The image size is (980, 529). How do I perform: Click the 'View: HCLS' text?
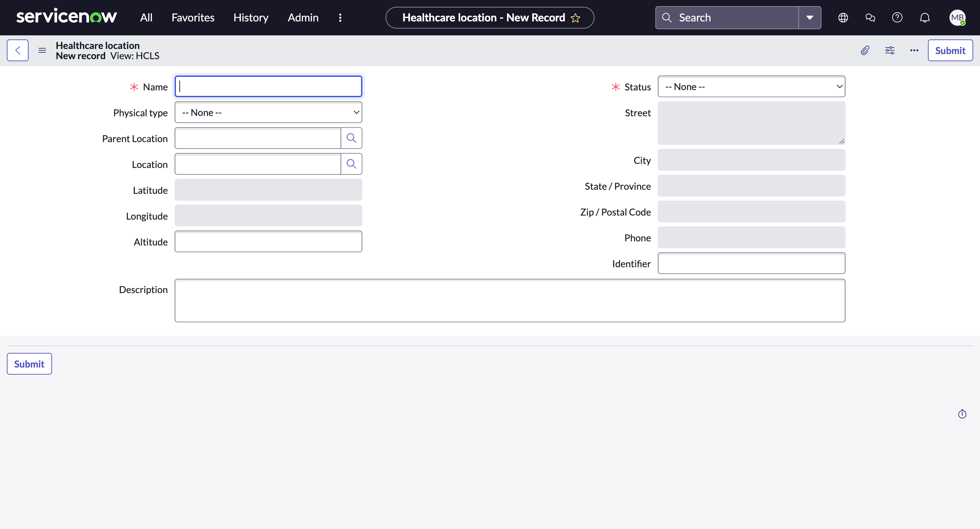pyautogui.click(x=135, y=56)
